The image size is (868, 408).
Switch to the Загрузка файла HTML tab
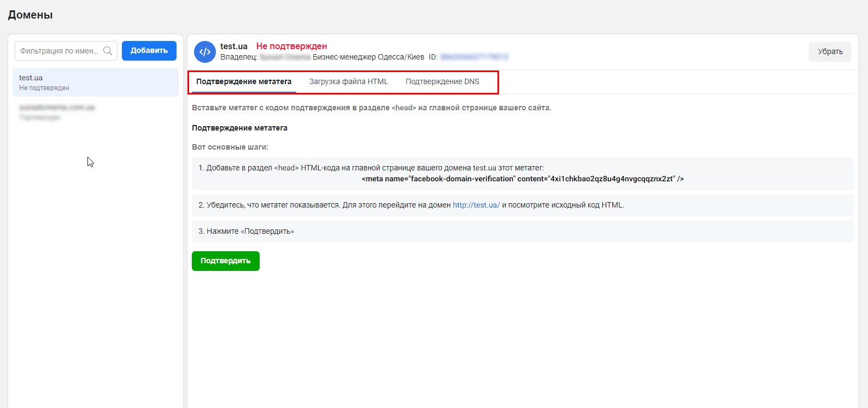(x=349, y=82)
